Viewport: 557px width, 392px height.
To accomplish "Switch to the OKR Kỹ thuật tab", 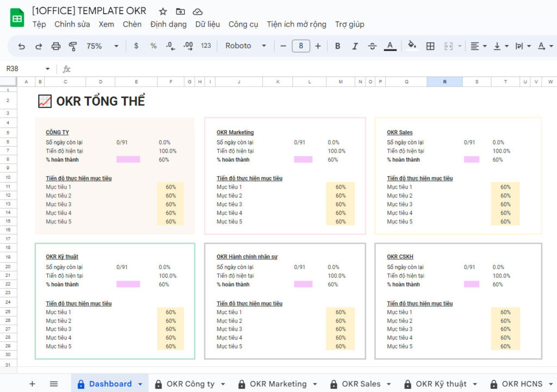I will (441, 384).
